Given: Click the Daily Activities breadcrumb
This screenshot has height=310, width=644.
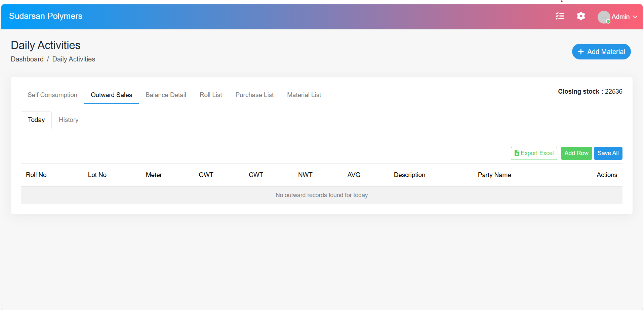Looking at the screenshot, I should pos(74,59).
